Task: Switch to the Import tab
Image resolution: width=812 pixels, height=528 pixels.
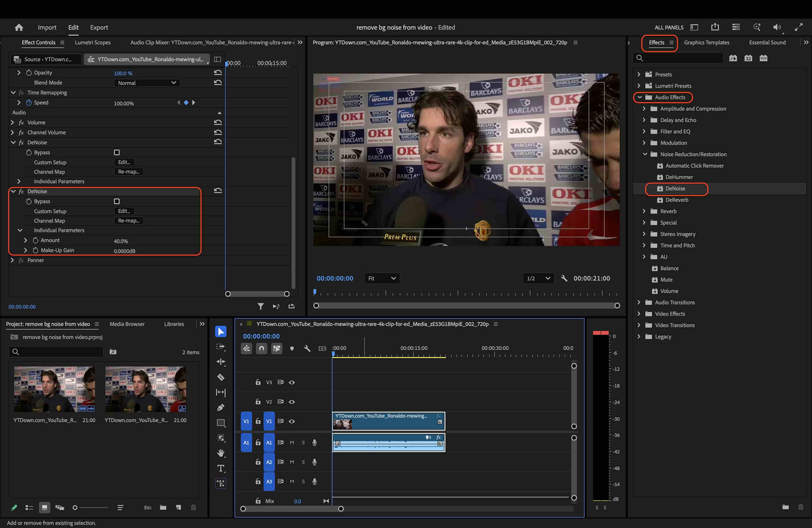Action: point(47,27)
